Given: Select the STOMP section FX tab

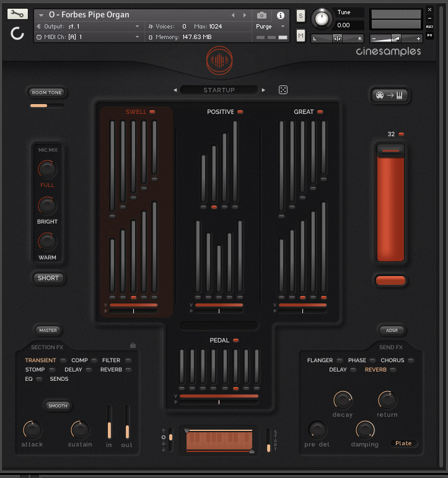Looking at the screenshot, I should point(35,370).
